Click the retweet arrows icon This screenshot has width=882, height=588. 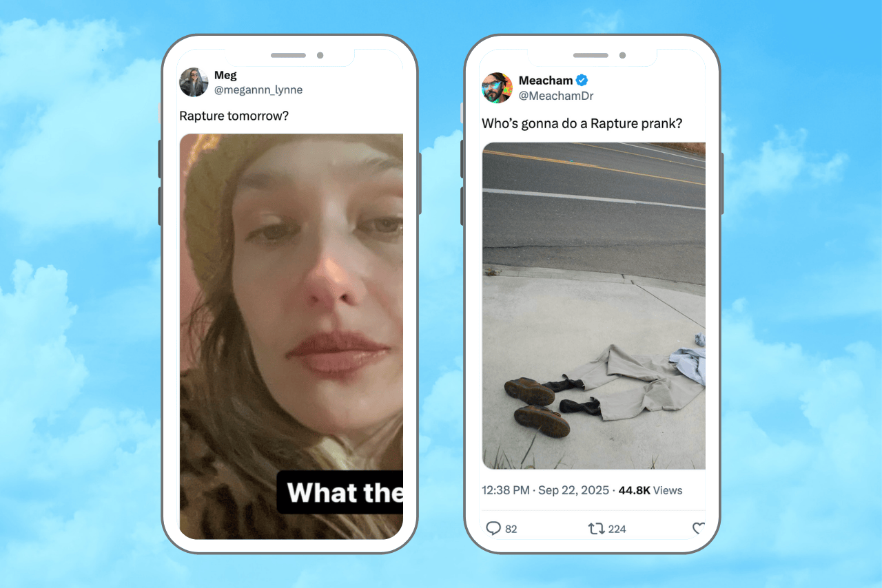595,529
